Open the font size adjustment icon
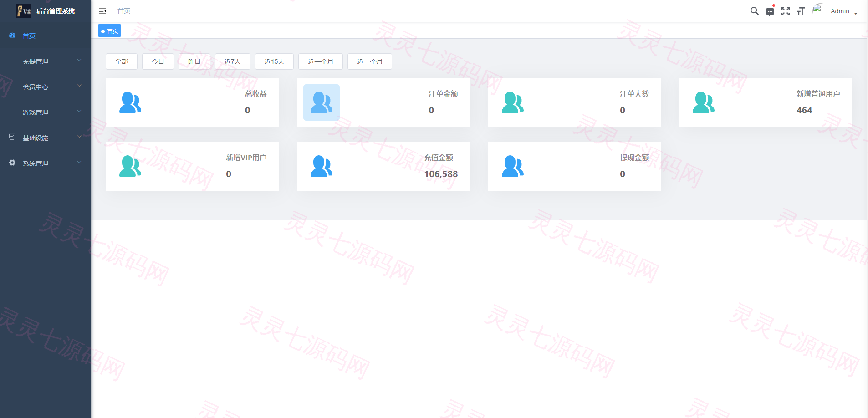Viewport: 868px width, 418px height. 801,11
